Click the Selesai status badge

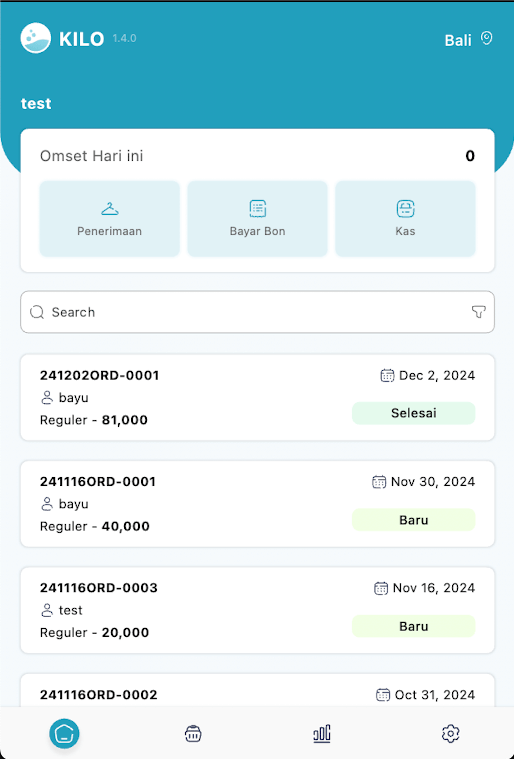pyautogui.click(x=414, y=413)
